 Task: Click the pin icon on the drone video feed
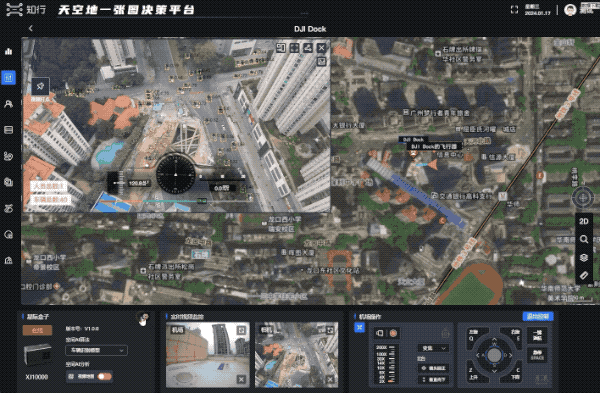click(40, 86)
